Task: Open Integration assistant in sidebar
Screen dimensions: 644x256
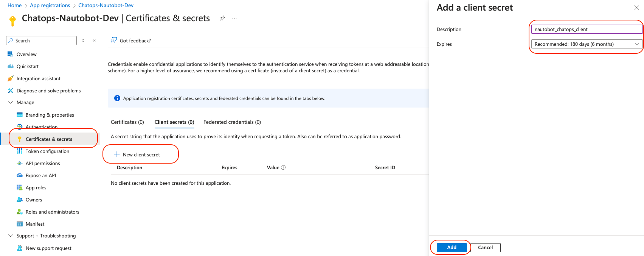Action: [x=39, y=78]
